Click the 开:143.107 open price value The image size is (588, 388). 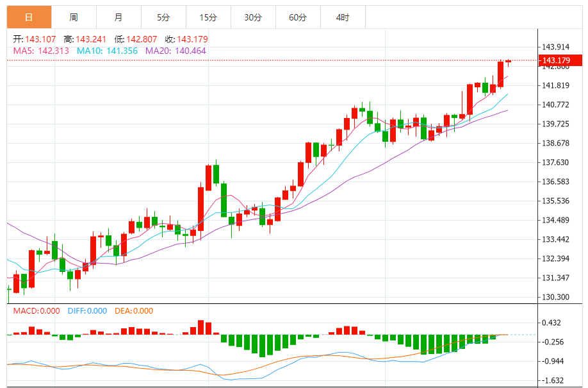(x=35, y=39)
